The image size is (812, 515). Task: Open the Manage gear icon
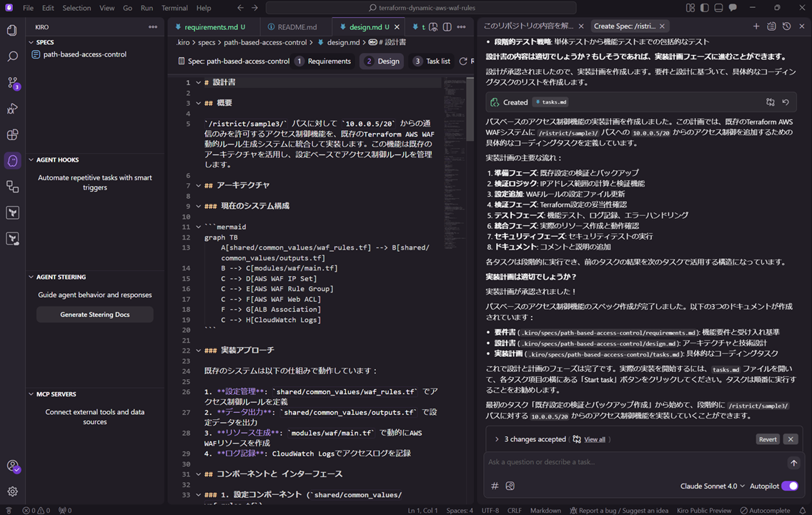(x=12, y=491)
